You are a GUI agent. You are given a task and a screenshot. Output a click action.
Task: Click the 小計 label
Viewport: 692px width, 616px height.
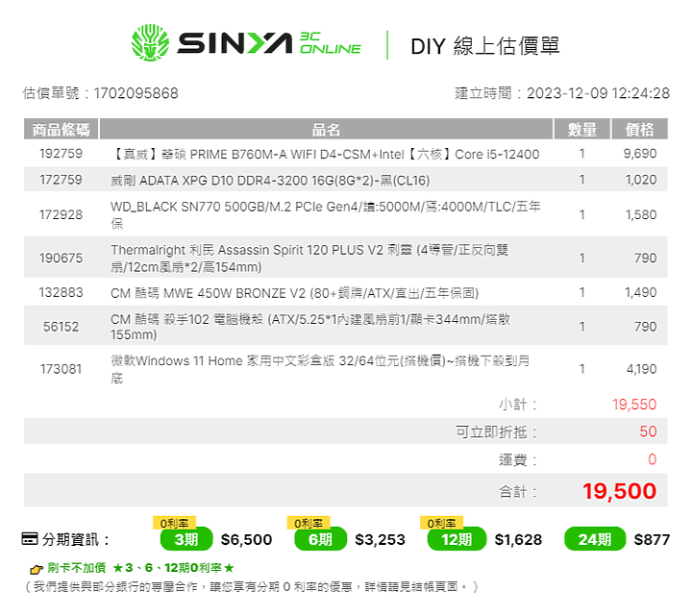pyautogui.click(x=518, y=405)
